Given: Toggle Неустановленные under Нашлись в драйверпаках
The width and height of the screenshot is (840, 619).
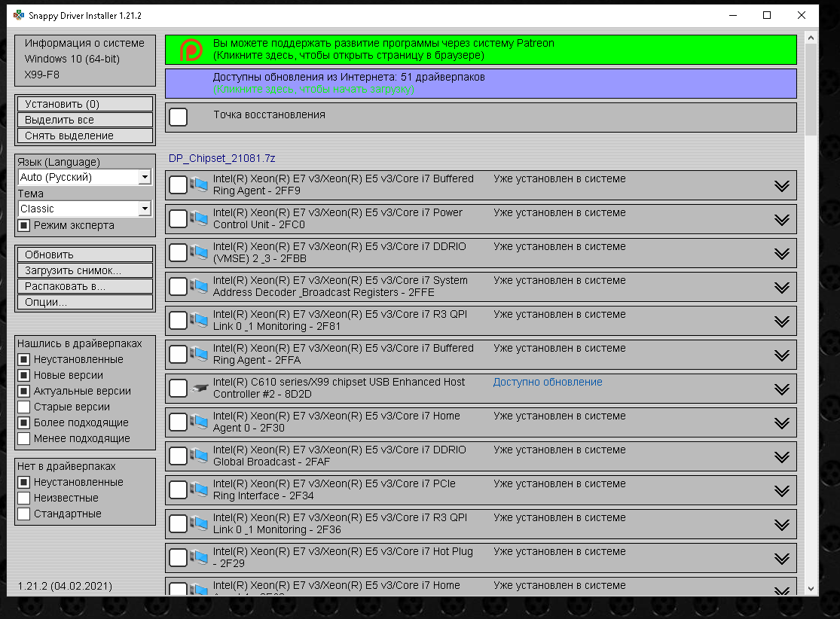Looking at the screenshot, I should (x=23, y=359).
